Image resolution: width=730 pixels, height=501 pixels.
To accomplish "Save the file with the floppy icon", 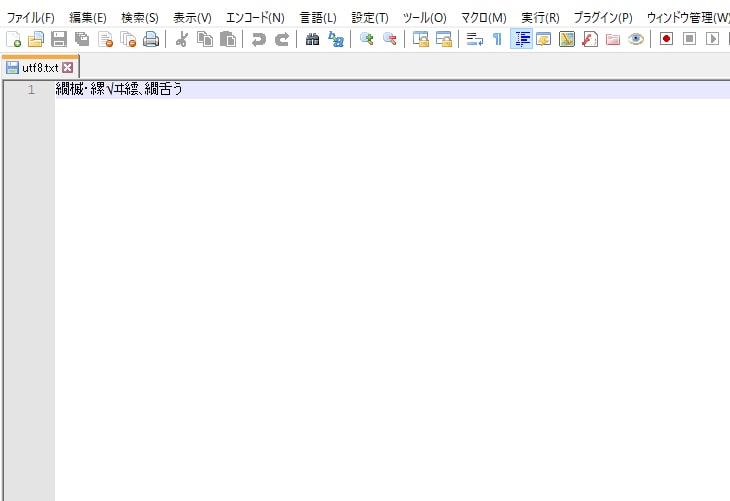I will (59, 39).
